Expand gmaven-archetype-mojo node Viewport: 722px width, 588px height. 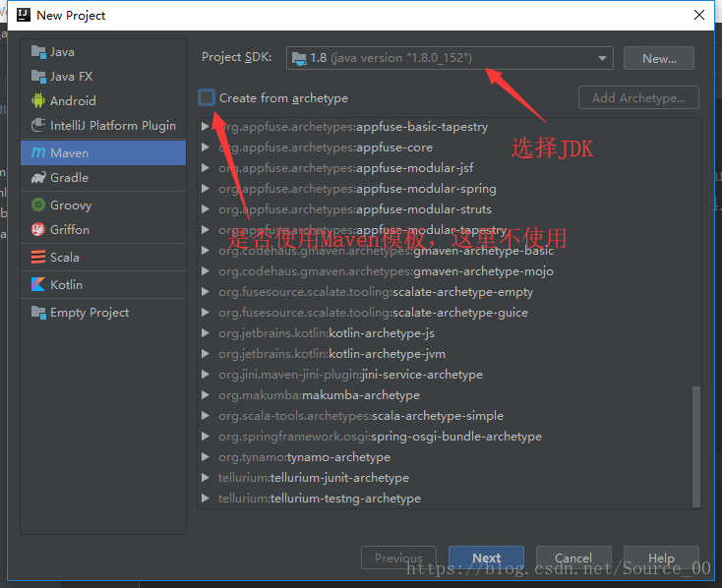click(x=206, y=271)
